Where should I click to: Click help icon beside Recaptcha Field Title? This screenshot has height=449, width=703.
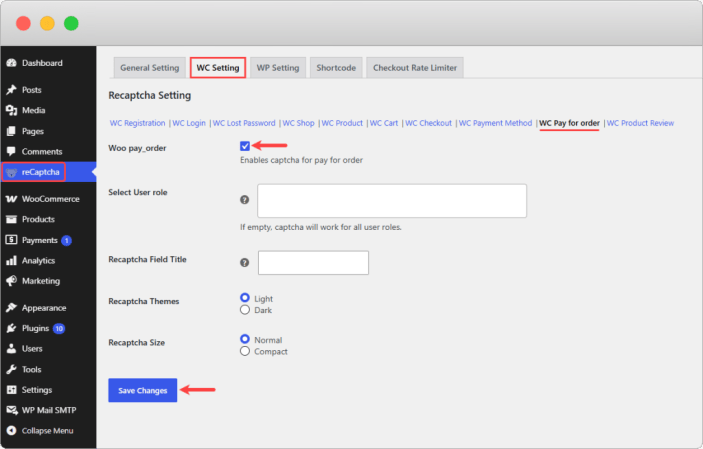pos(244,263)
